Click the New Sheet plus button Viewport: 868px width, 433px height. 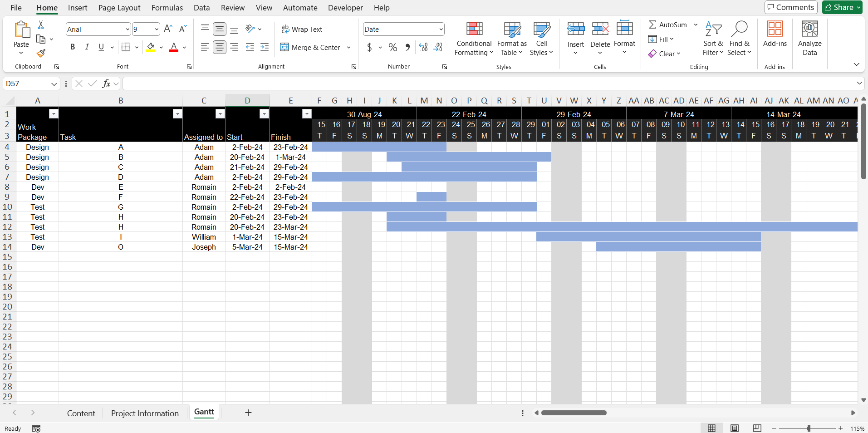point(248,413)
